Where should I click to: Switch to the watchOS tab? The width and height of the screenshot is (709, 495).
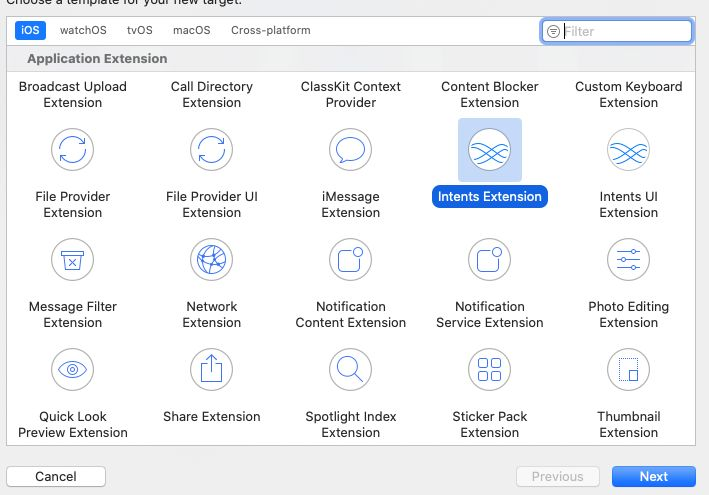(83, 30)
